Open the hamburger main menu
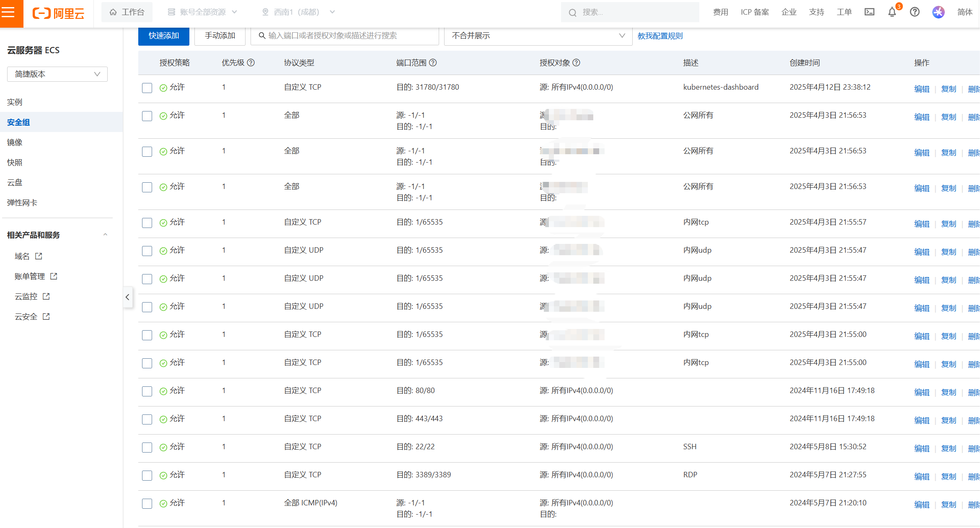This screenshot has width=980, height=528. 8,12
